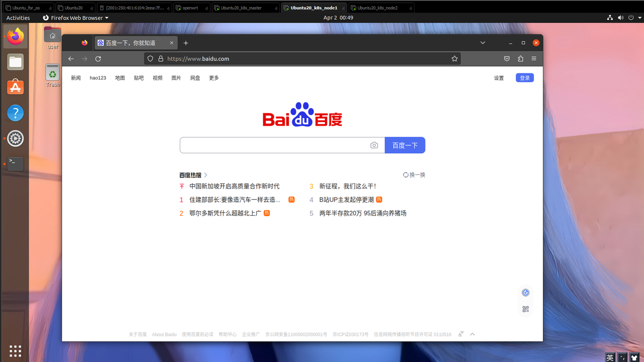Open the Extensions puzzle icon
644x362 pixels.
[x=520, y=59]
